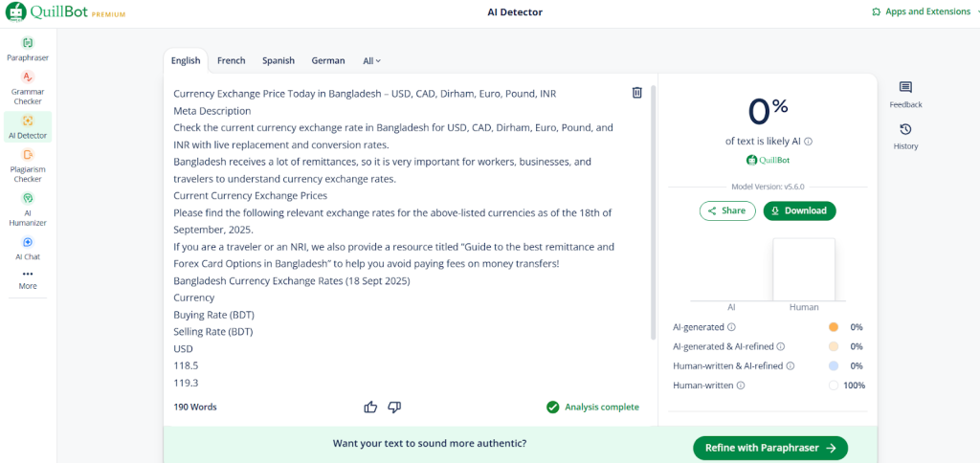Switch to the German language tab
980x463 pixels.
pyautogui.click(x=328, y=60)
